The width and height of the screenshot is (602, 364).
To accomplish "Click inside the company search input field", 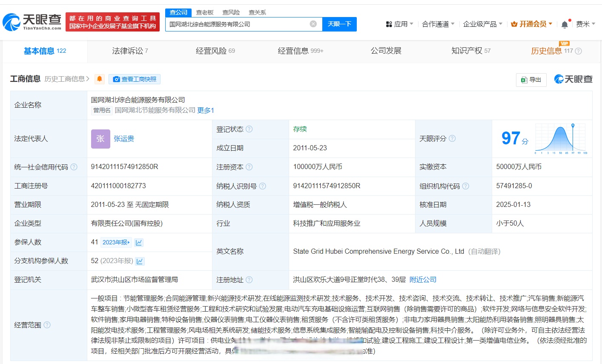I will (238, 24).
